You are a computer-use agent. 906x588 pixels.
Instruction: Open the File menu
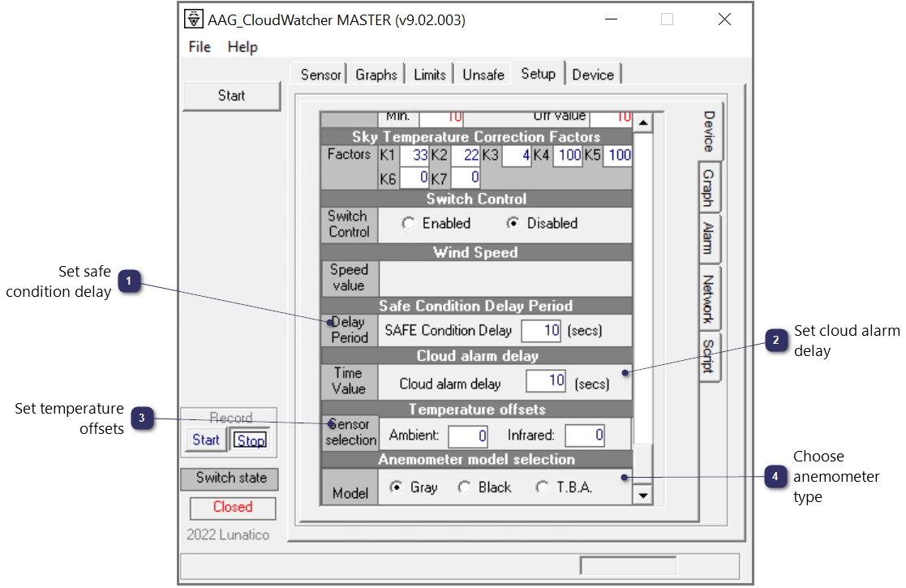coord(200,47)
